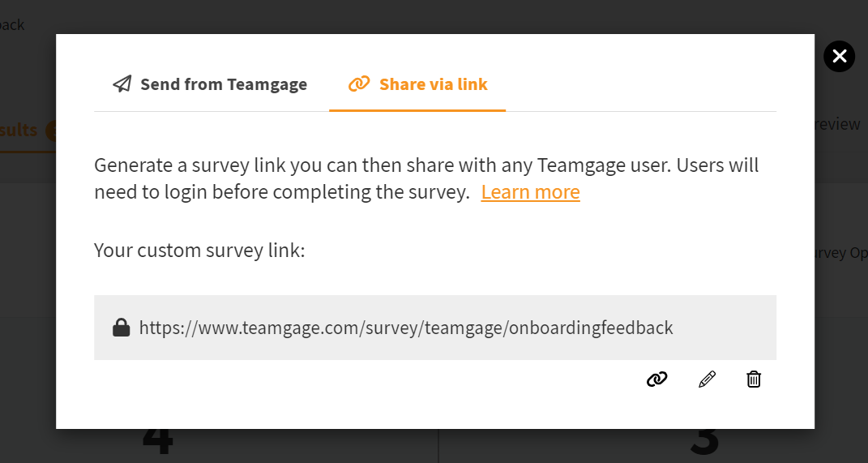The height and width of the screenshot is (463, 868).
Task: Close the share dialog with X button
Action: tap(839, 57)
